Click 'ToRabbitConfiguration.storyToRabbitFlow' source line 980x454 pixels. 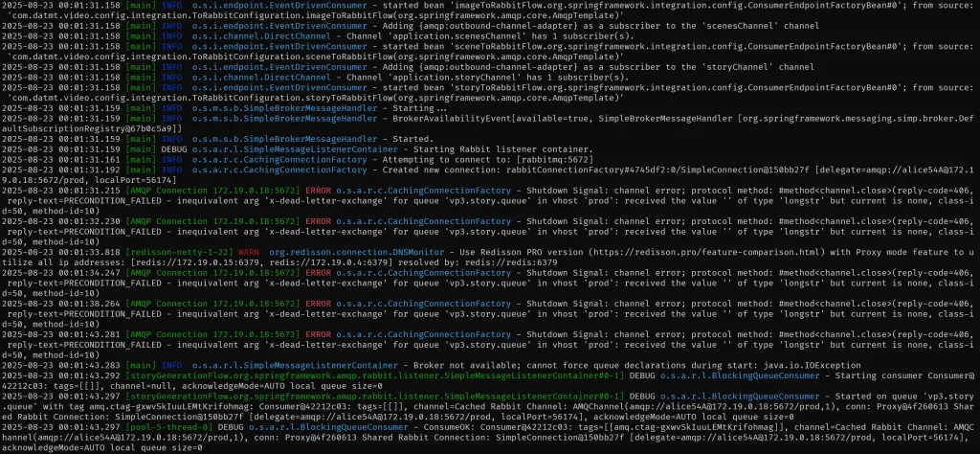[x=316, y=98]
